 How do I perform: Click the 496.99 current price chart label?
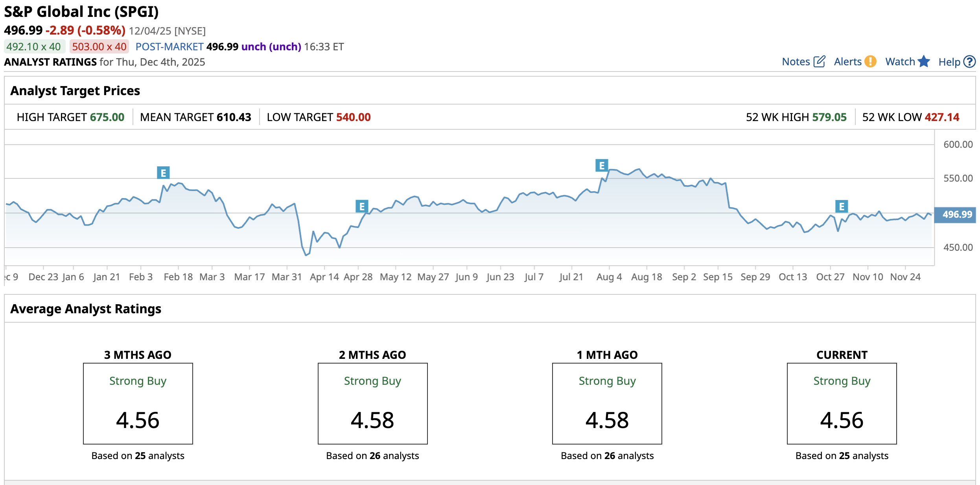(x=957, y=215)
